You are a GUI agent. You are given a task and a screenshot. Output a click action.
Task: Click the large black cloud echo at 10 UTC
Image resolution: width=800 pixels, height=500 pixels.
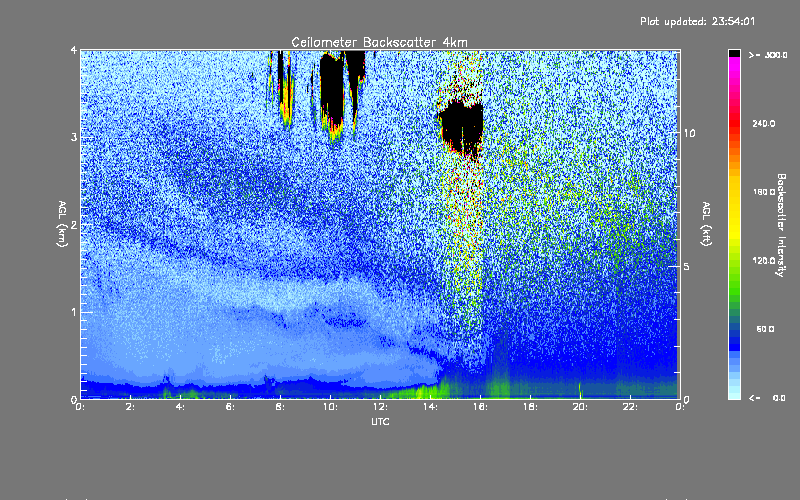(332, 91)
